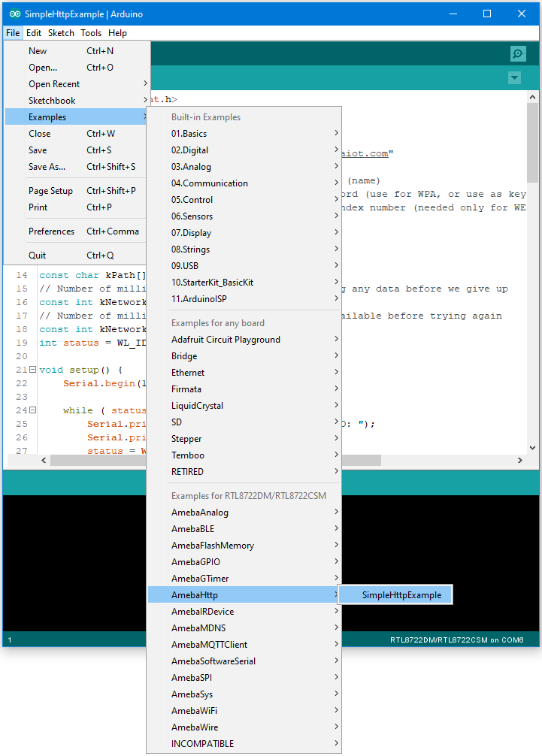Choose Open... from the File menu

77,68
